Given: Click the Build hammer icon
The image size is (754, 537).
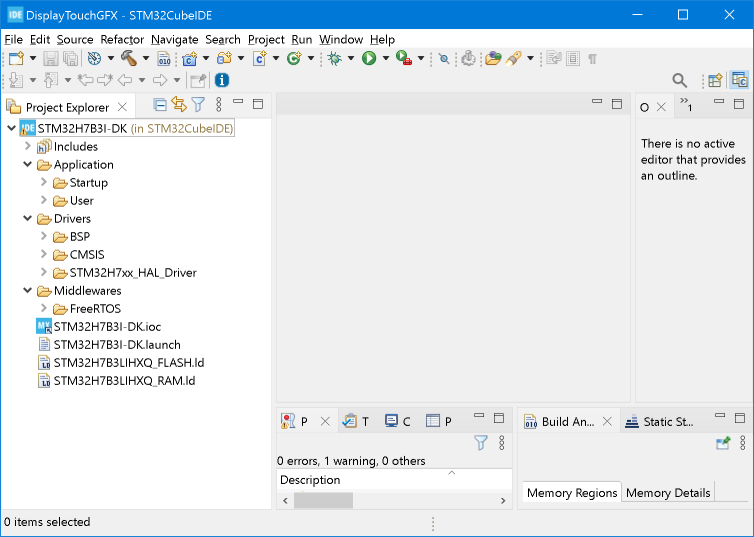Looking at the screenshot, I should coord(128,59).
